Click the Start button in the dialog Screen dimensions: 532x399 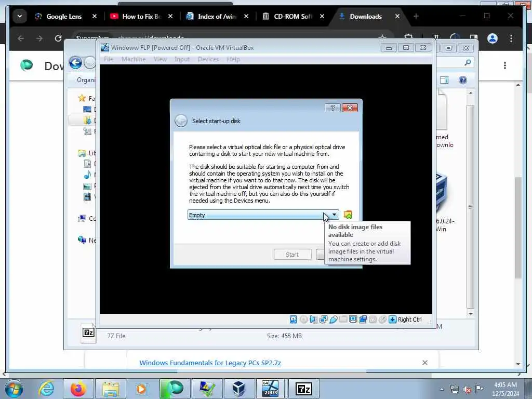click(x=292, y=255)
